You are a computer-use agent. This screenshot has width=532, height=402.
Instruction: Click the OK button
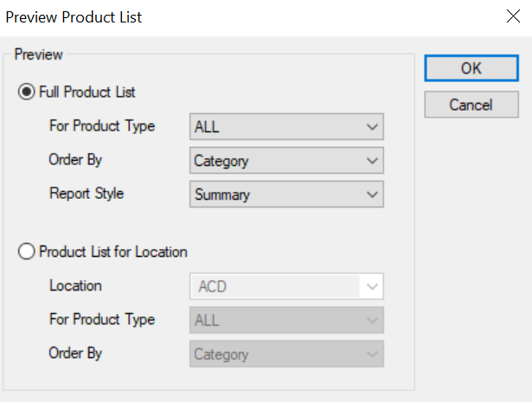click(x=471, y=68)
